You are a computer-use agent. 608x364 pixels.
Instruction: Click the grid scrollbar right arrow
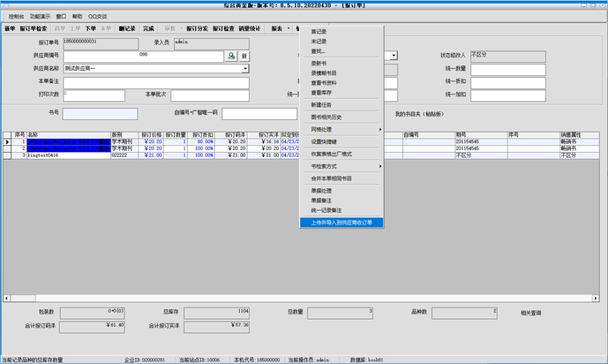(x=596, y=298)
